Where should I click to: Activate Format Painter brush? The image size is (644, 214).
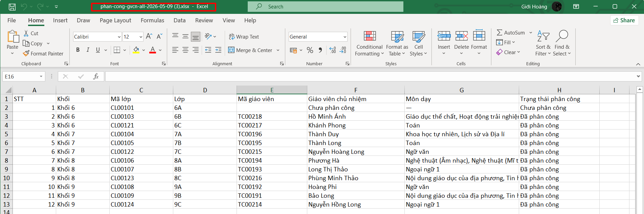43,53
